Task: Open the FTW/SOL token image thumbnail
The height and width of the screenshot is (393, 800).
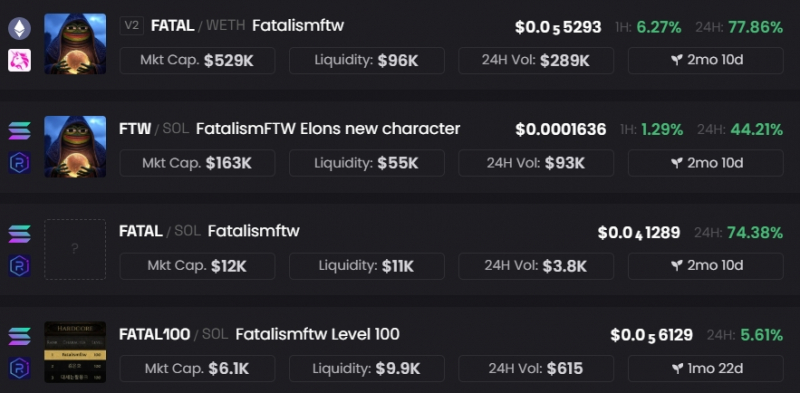Action: (x=75, y=146)
